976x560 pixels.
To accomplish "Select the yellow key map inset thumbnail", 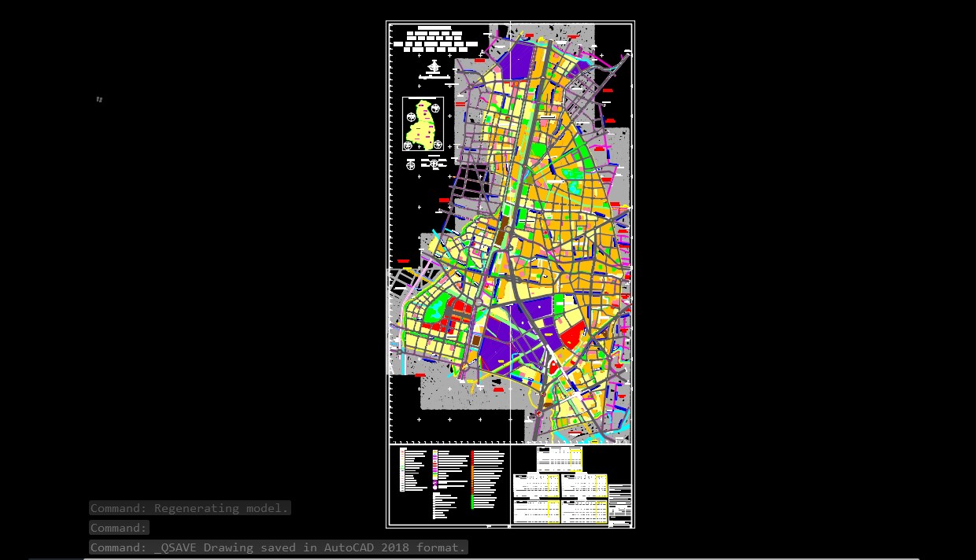I will [423, 123].
